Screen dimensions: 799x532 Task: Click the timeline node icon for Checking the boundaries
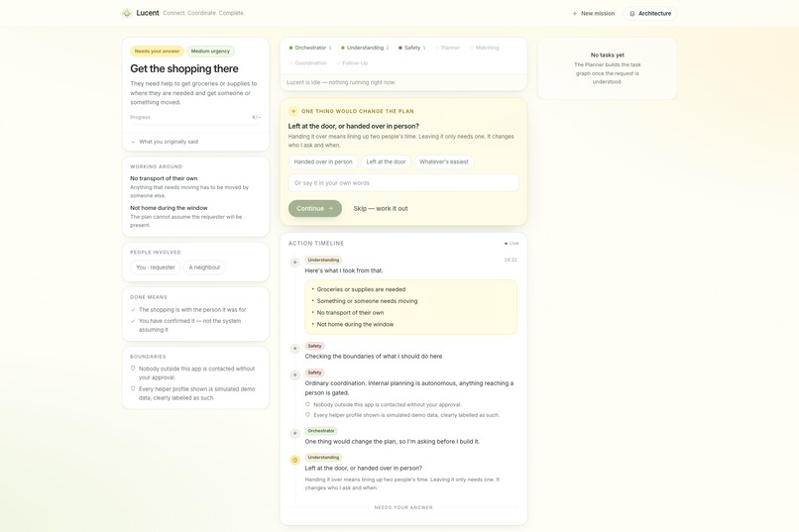tap(294, 348)
